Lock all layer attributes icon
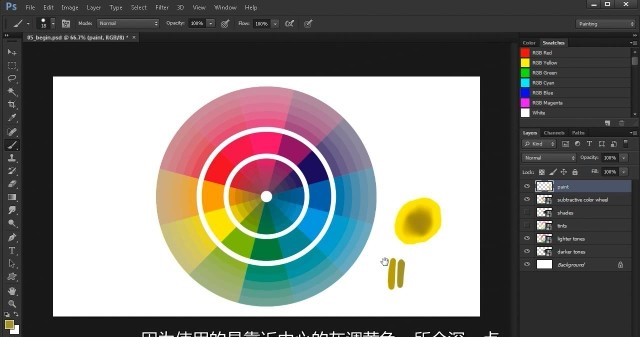 575,172
